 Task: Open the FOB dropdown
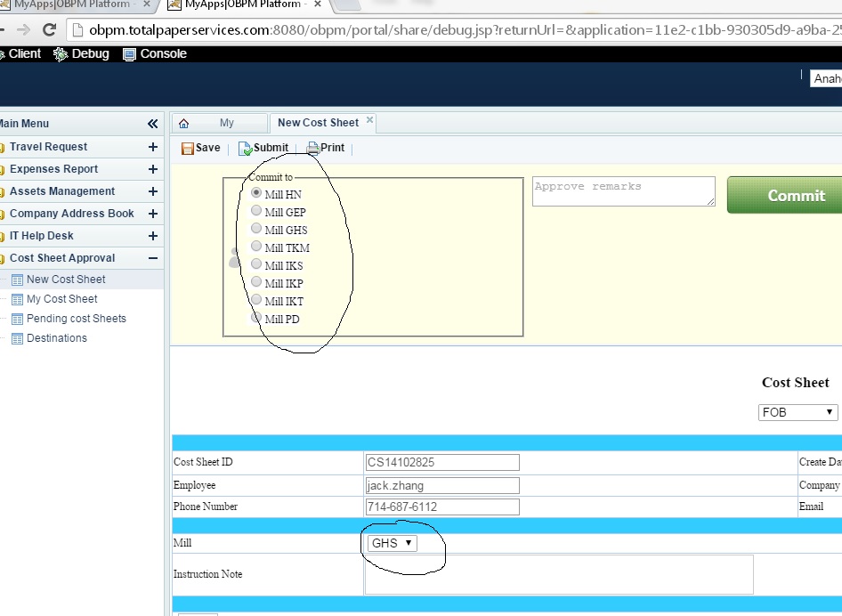point(797,412)
